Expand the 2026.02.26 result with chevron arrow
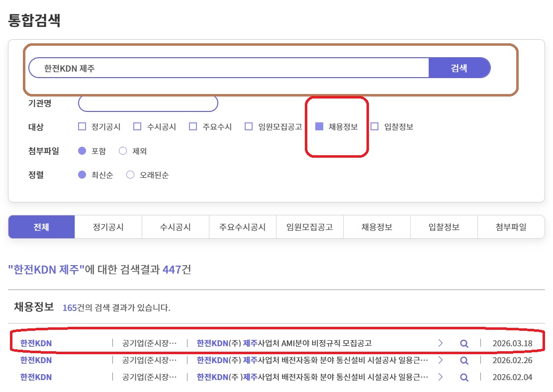 [x=440, y=361]
